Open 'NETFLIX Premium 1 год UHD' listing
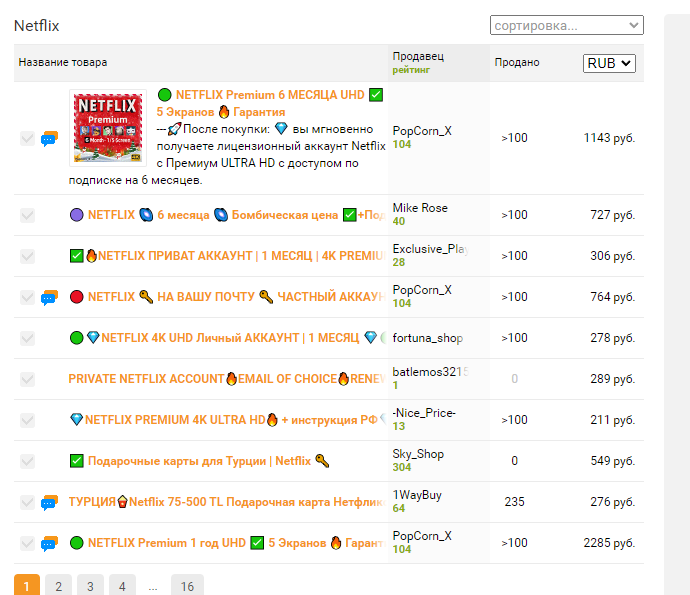The width and height of the screenshot is (690, 595). pos(228,543)
